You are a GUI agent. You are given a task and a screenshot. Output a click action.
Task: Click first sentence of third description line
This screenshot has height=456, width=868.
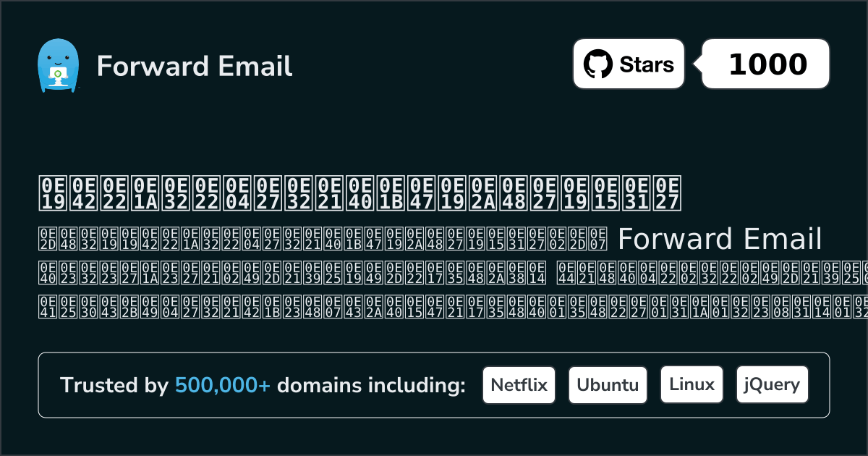coord(291,273)
